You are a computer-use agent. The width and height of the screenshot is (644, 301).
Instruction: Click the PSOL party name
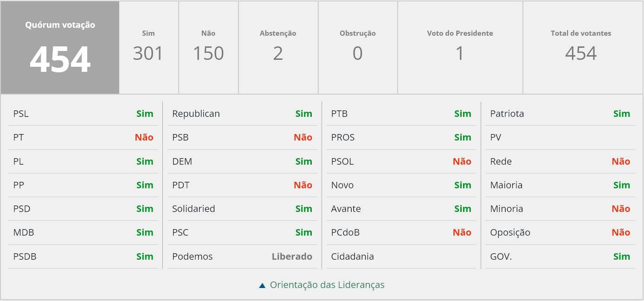(x=342, y=161)
